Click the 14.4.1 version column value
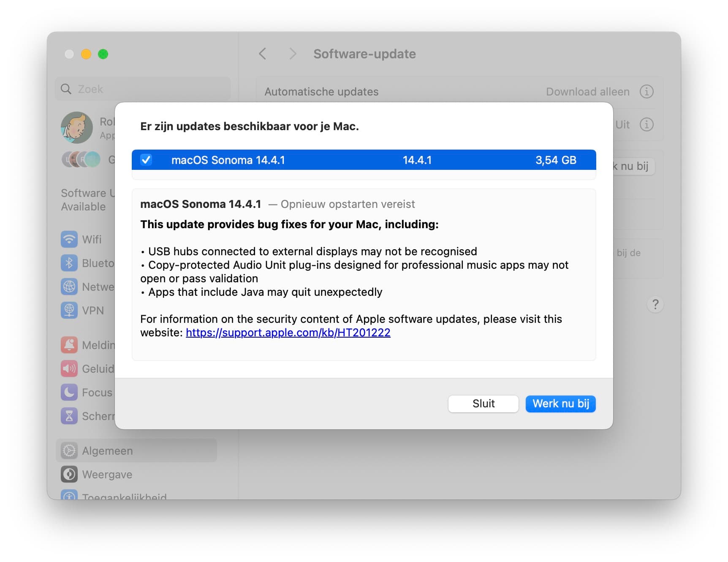Screen dimensions: 728x562 (417, 160)
